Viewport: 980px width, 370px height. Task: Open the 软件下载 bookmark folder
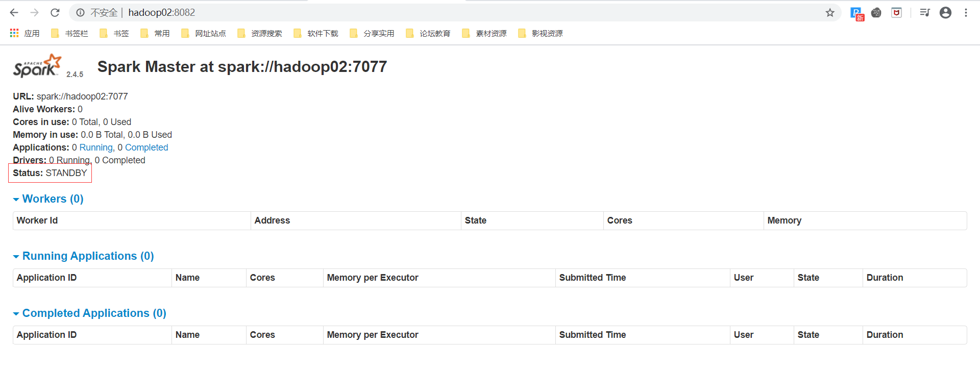point(316,33)
